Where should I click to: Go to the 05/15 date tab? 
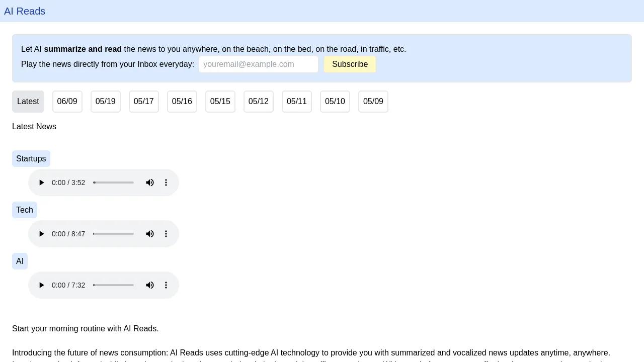coord(220,102)
